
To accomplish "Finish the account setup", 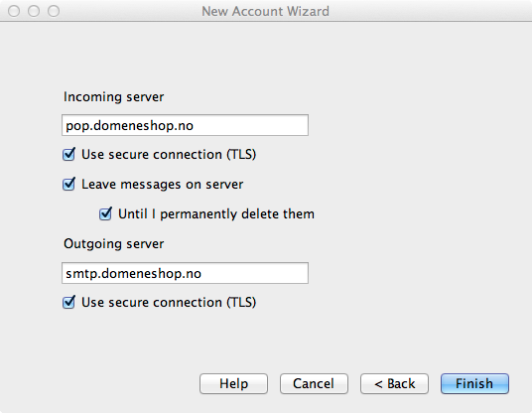I will 474,384.
